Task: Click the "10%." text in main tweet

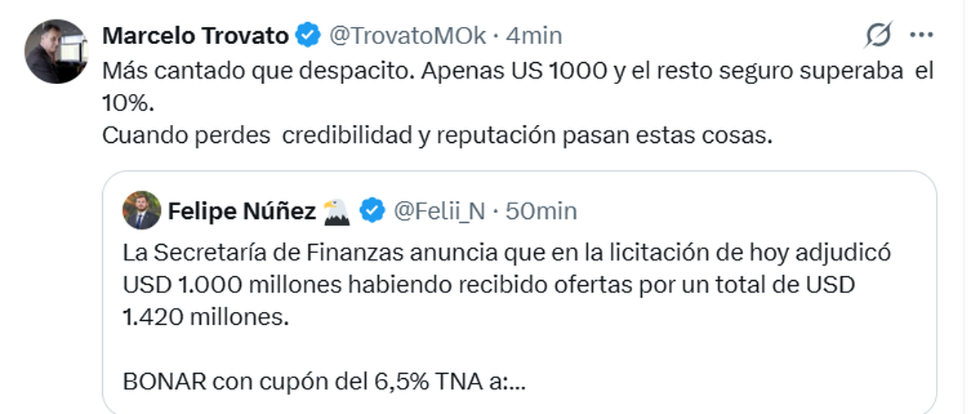Action: 128,103
